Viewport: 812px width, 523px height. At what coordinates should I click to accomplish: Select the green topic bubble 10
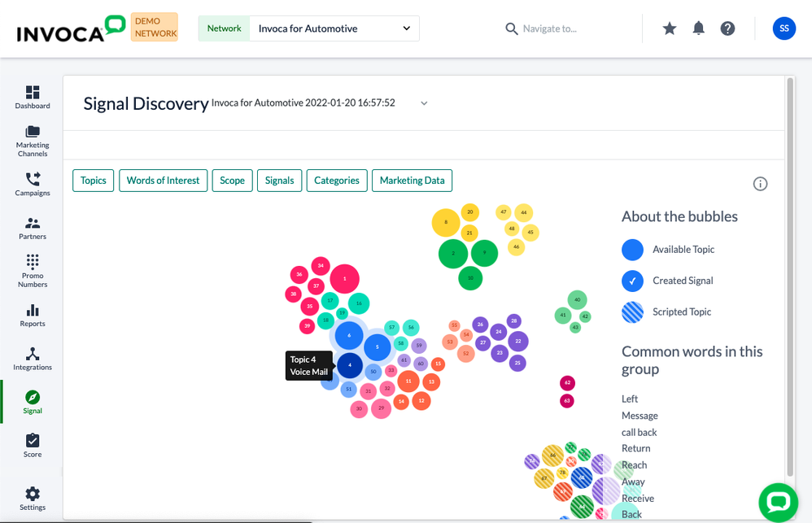[470, 278]
